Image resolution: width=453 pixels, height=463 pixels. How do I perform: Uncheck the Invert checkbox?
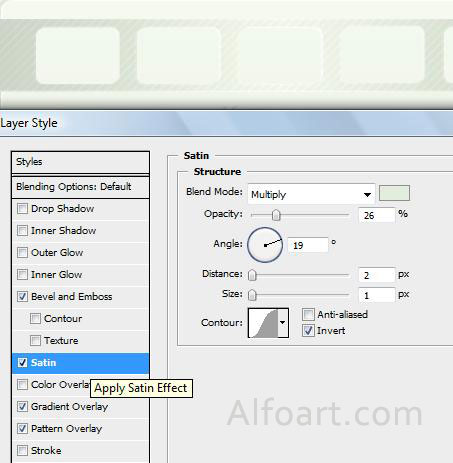click(x=308, y=331)
